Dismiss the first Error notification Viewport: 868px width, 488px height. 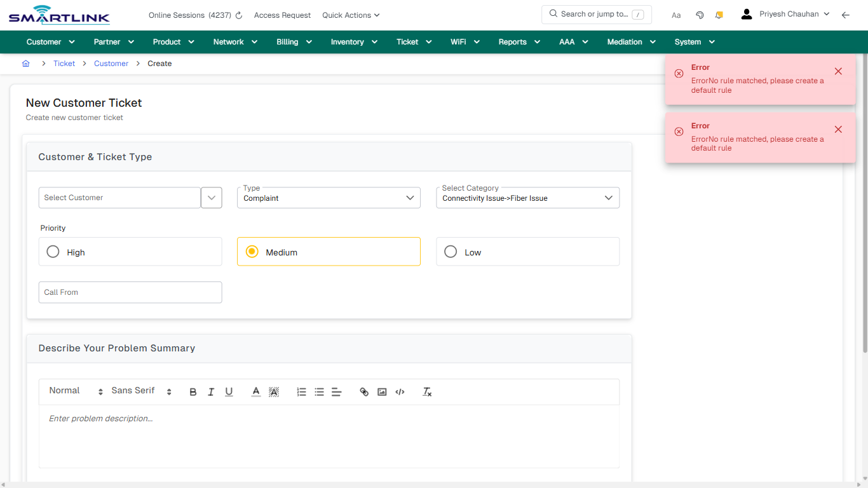pyautogui.click(x=838, y=71)
